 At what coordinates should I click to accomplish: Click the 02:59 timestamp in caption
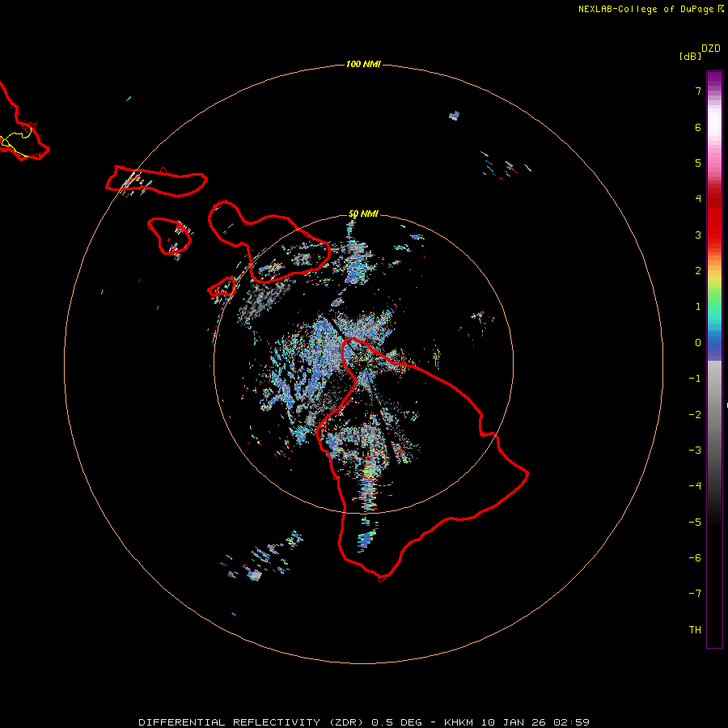click(572, 722)
